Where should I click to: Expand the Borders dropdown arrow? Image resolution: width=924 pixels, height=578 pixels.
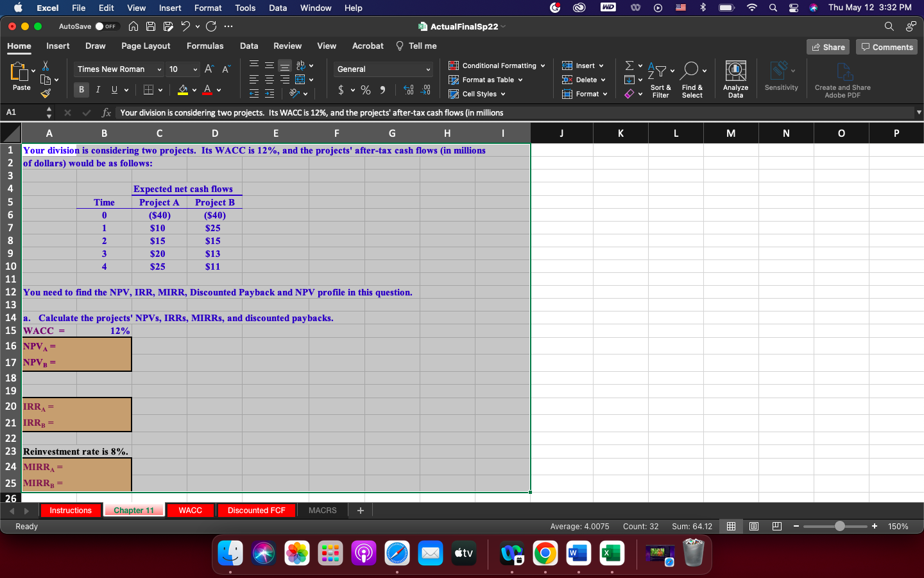[160, 90]
